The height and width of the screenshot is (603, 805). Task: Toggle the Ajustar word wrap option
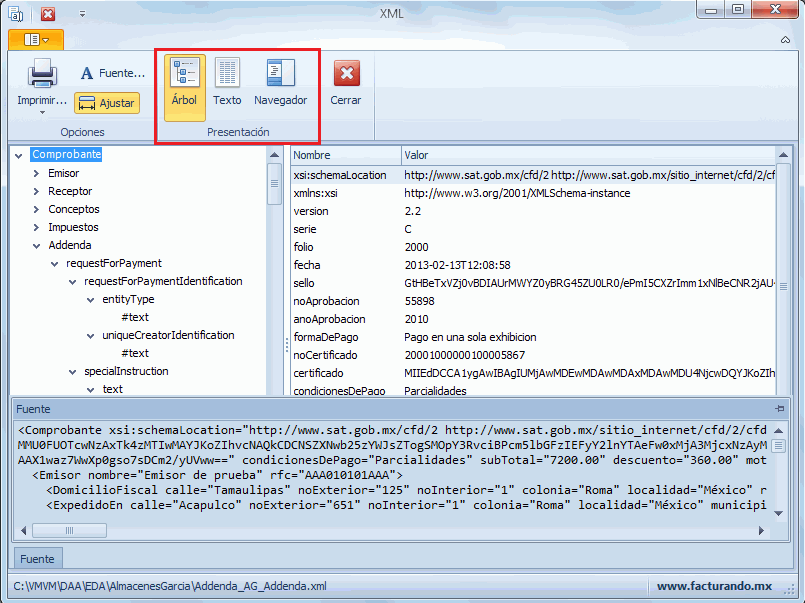107,103
